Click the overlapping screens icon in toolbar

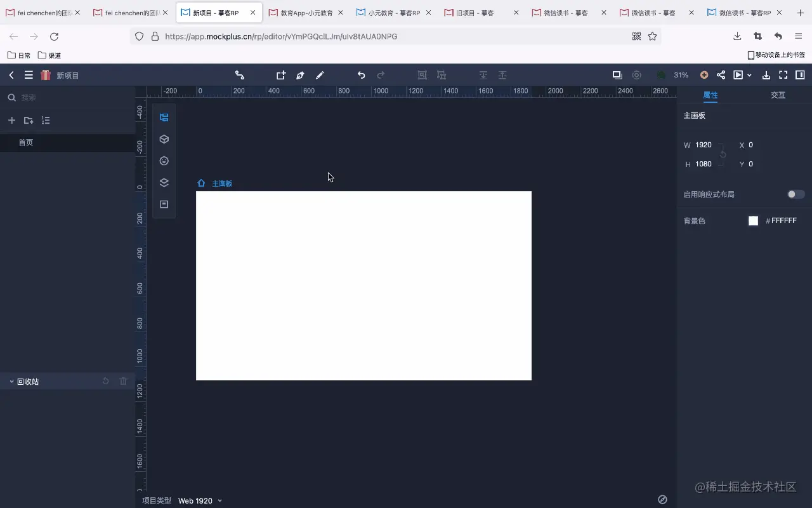pyautogui.click(x=617, y=75)
